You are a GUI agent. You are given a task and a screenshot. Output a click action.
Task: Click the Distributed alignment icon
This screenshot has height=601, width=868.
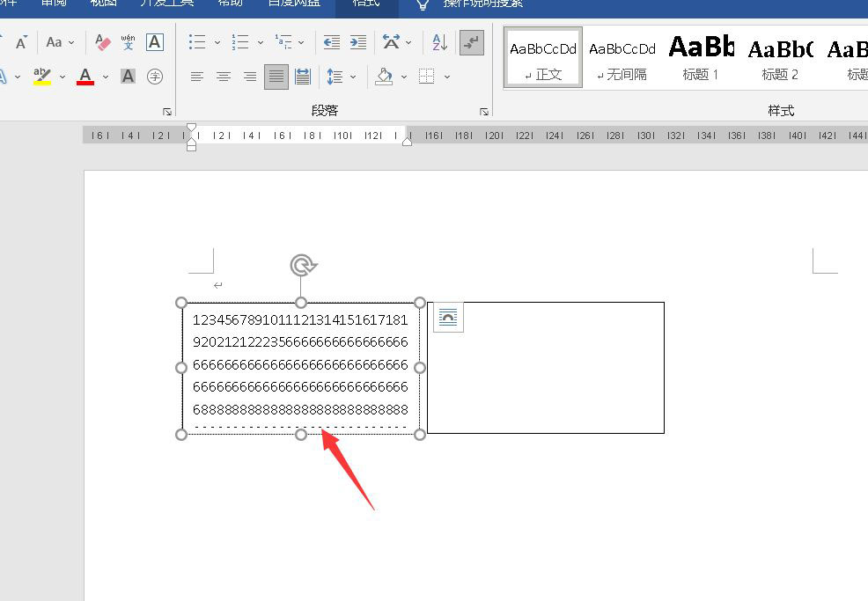303,77
